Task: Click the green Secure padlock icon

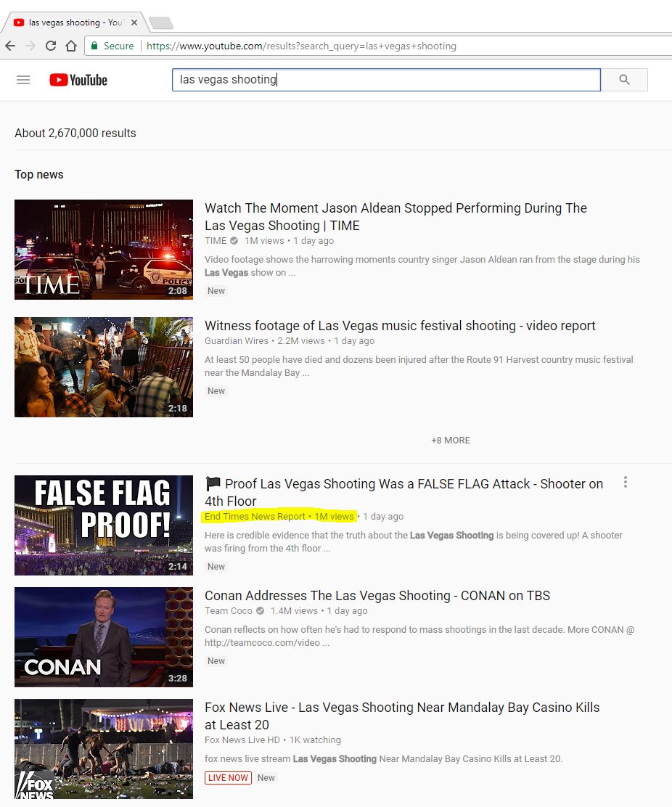Action: point(94,46)
